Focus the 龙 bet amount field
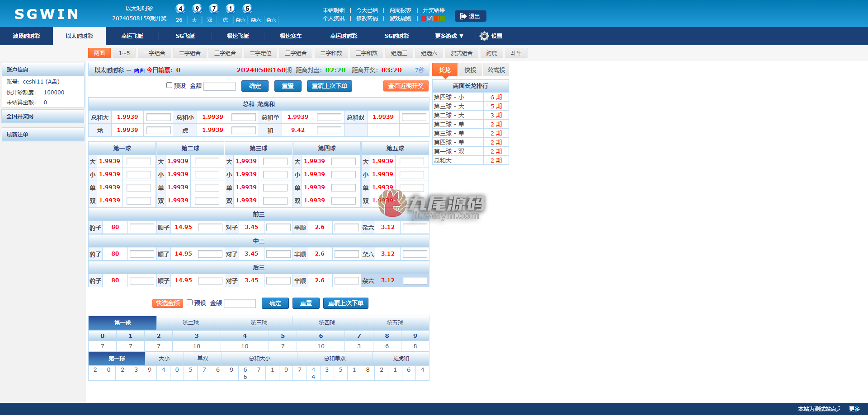868x415 pixels. point(159,131)
